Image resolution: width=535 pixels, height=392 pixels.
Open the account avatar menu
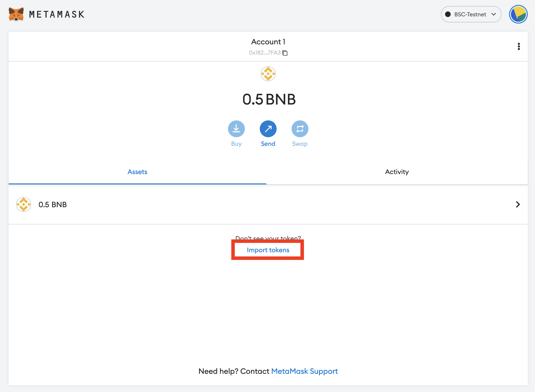click(518, 14)
